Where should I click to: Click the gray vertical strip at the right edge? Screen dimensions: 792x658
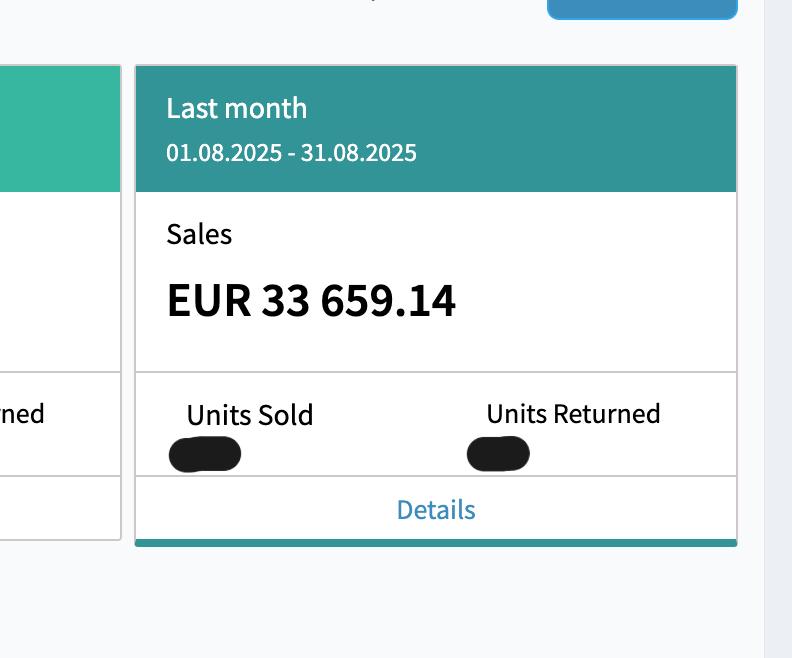778,330
